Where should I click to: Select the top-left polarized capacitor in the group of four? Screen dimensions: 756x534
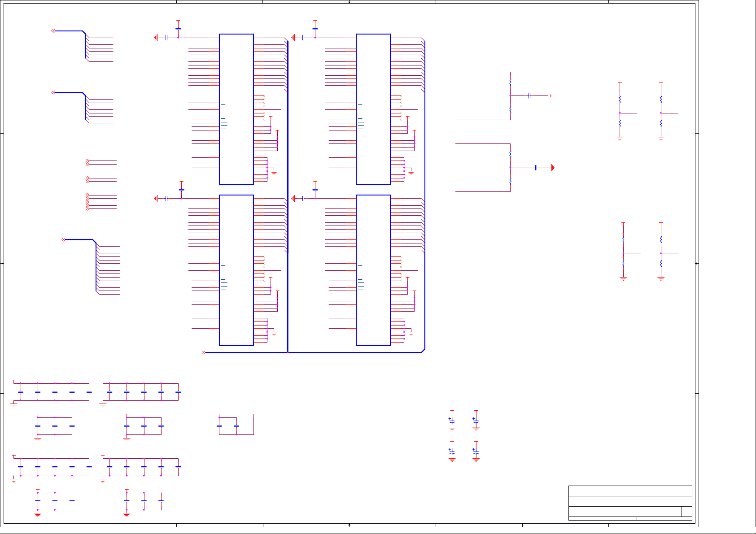(452, 421)
